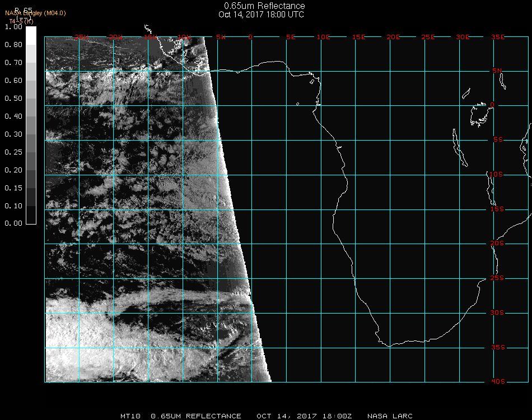Click the 25W longitude label
The height and width of the screenshot is (420, 532).
point(81,37)
